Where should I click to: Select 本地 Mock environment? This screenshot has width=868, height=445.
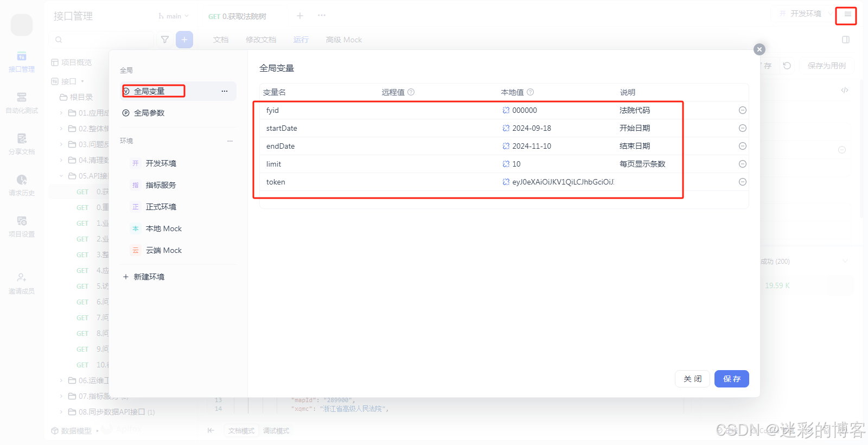pos(178,228)
